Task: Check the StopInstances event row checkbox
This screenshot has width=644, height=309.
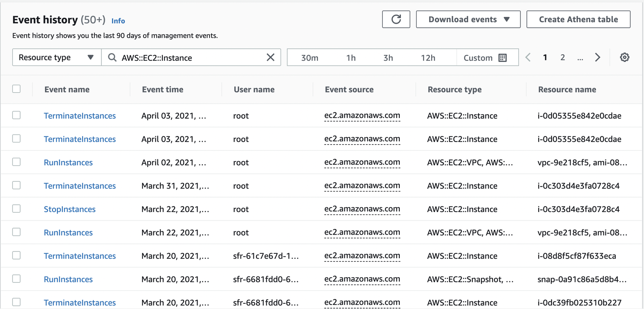Action: [17, 209]
